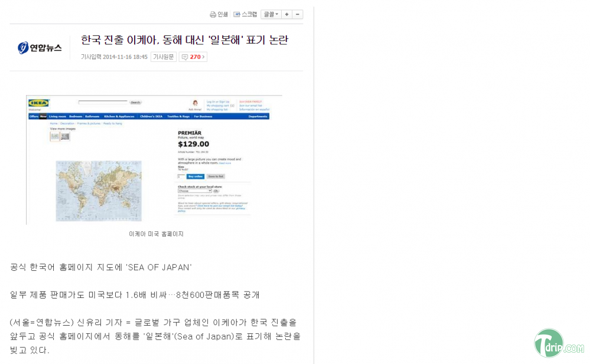Click the 스크랩 scrap icon
The width and height of the screenshot is (590, 364).
pyautogui.click(x=237, y=14)
